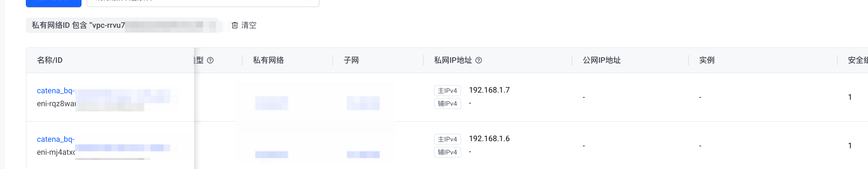
Task: Focus the filter search input field
Action: click(203, 3)
